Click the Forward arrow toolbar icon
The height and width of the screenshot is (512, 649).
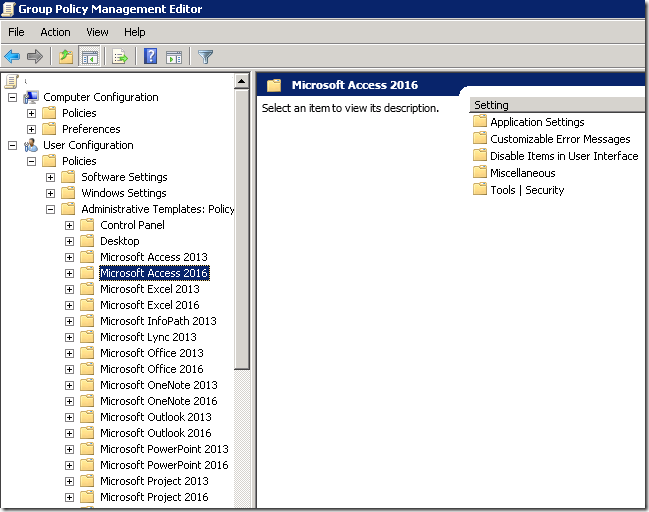click(35, 56)
